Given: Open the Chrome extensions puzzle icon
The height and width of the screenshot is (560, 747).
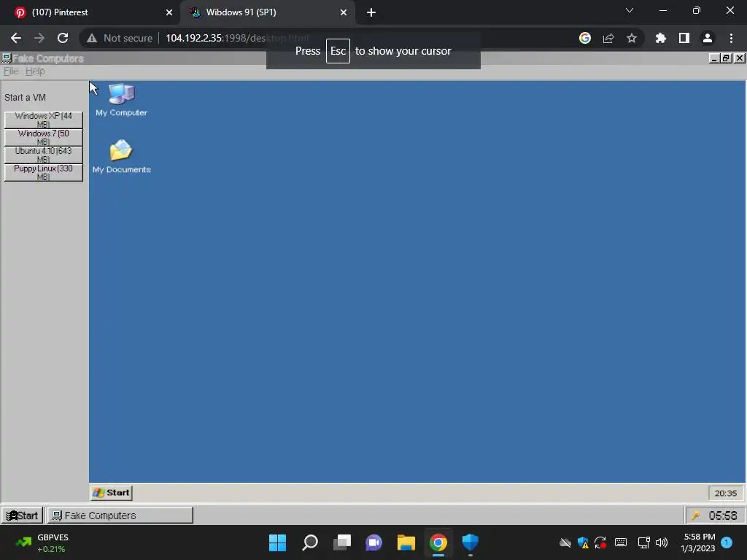Looking at the screenshot, I should 661,38.
